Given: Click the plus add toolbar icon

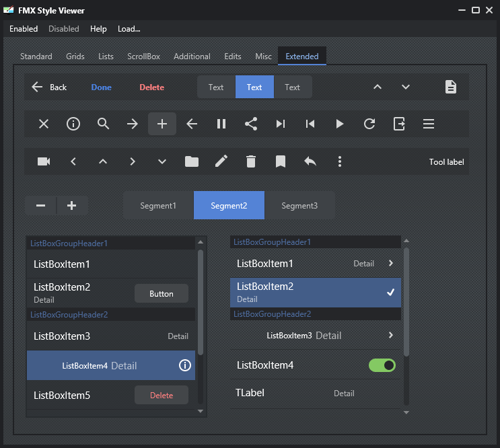Looking at the screenshot, I should coord(162,124).
